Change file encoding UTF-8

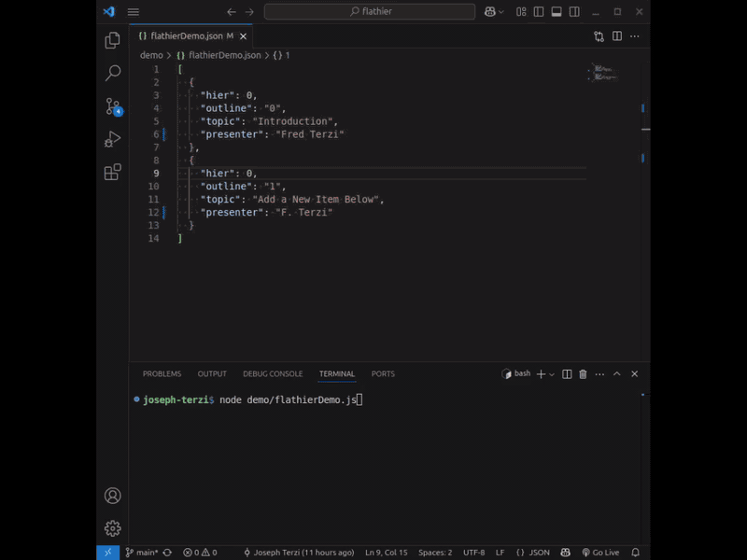[x=474, y=553]
